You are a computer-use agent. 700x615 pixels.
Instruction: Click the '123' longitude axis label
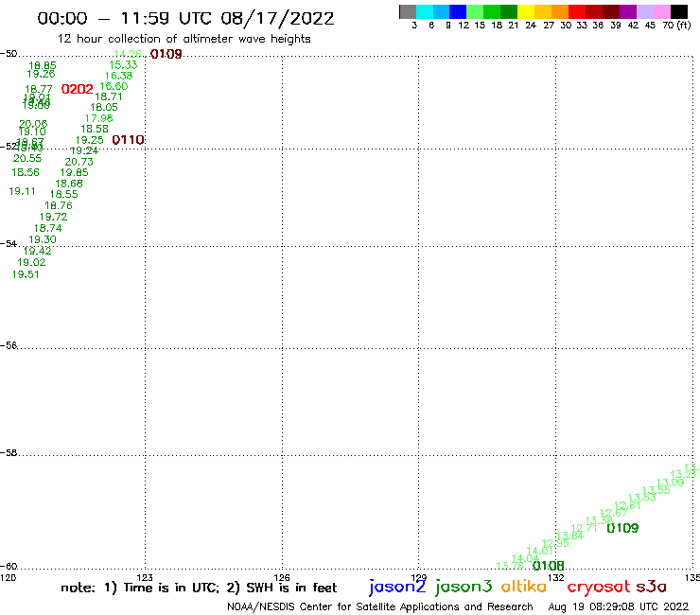145,577
